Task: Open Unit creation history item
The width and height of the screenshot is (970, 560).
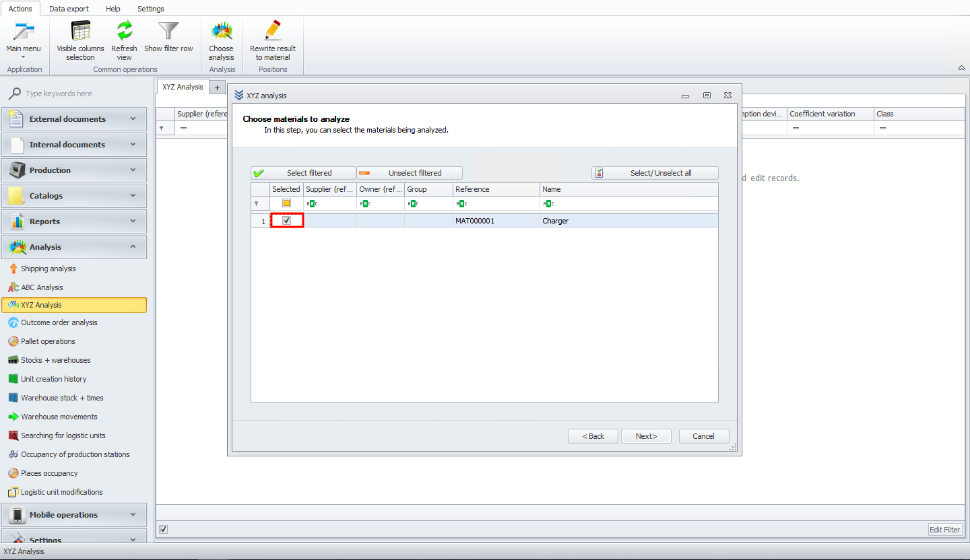Action: tap(53, 379)
